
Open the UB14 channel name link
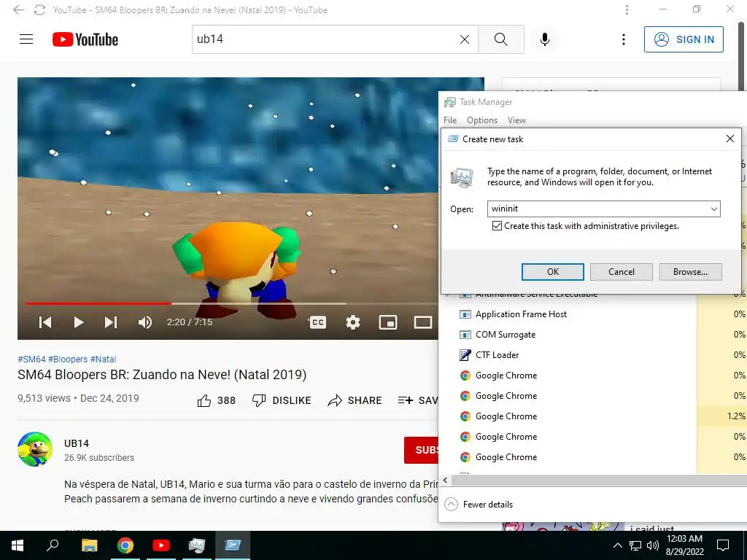76,443
